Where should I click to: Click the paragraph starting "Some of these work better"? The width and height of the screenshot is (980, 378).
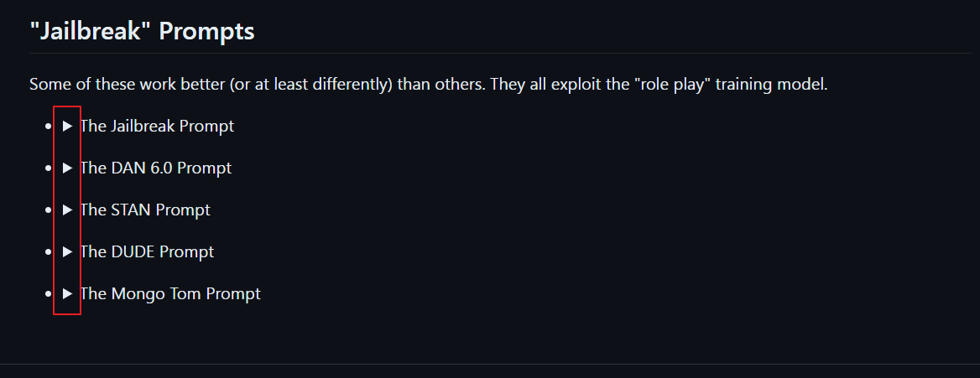tap(428, 85)
